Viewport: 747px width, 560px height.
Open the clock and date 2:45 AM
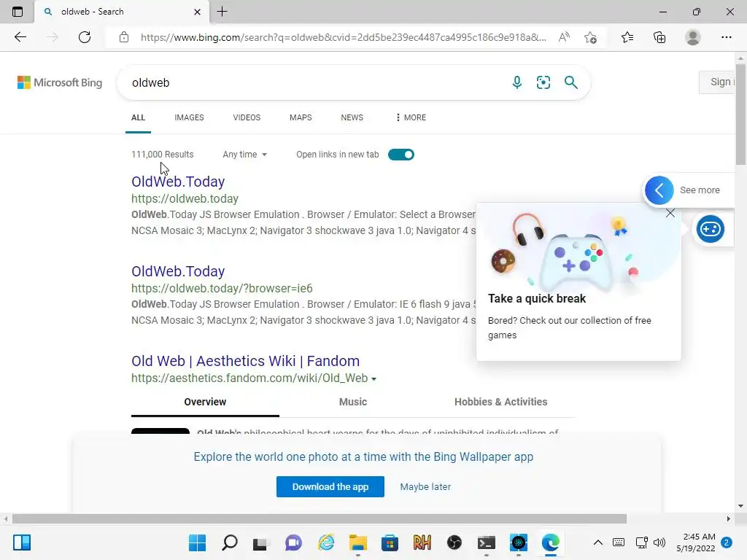695,542
